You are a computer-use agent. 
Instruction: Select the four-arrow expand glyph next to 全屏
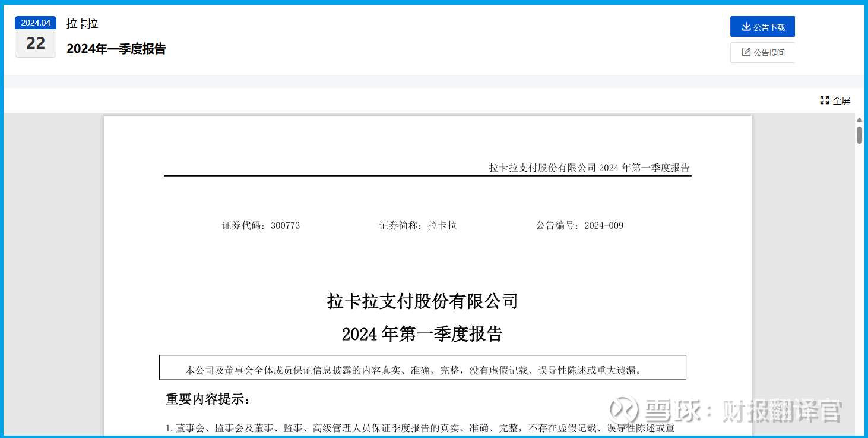[x=824, y=100]
